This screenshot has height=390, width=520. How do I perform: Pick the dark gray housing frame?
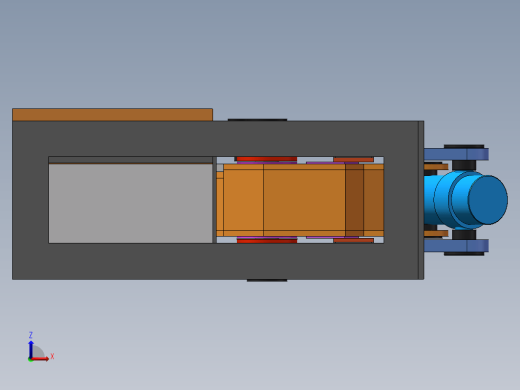(218, 262)
